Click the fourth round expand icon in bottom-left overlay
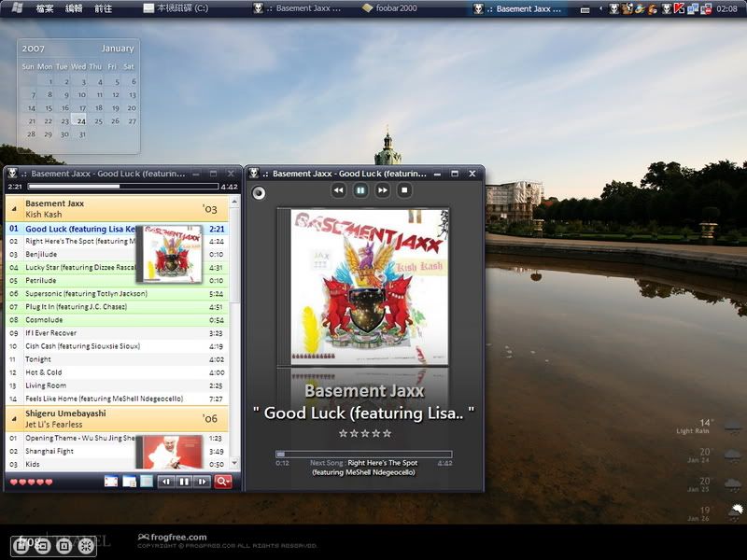The width and height of the screenshot is (747, 560). [86, 546]
